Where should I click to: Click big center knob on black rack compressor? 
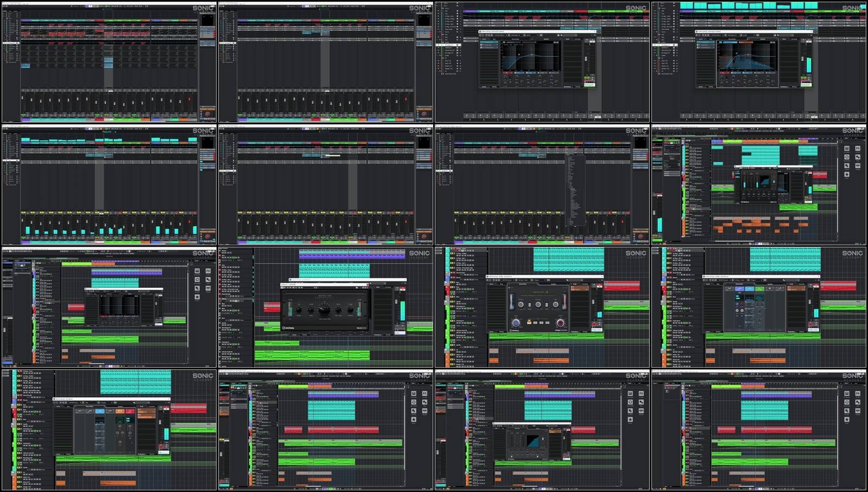pos(324,310)
